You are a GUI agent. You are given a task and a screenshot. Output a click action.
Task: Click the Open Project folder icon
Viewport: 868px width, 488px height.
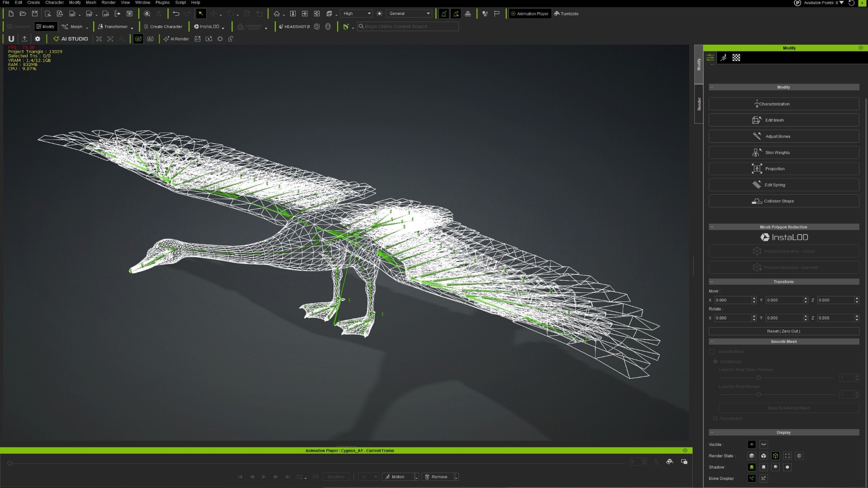tap(23, 14)
